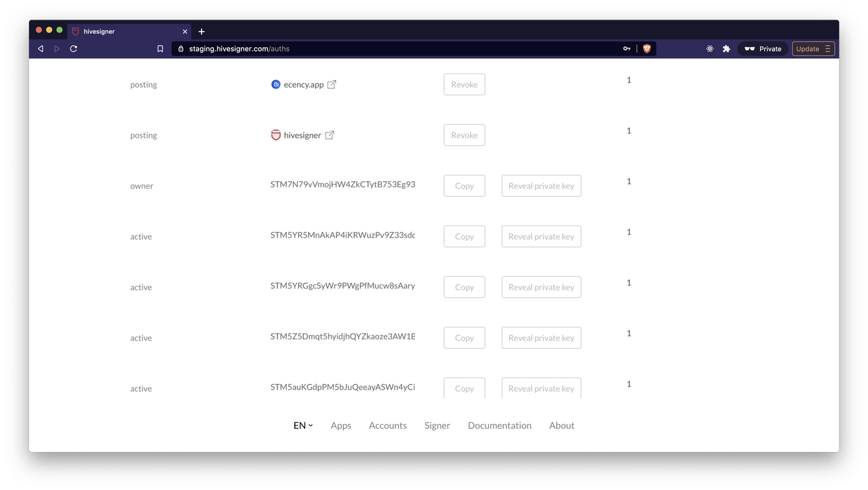
Task: Select key text STM5auKGdpPM5bJuQeeayASWn4yCi
Action: click(x=342, y=387)
